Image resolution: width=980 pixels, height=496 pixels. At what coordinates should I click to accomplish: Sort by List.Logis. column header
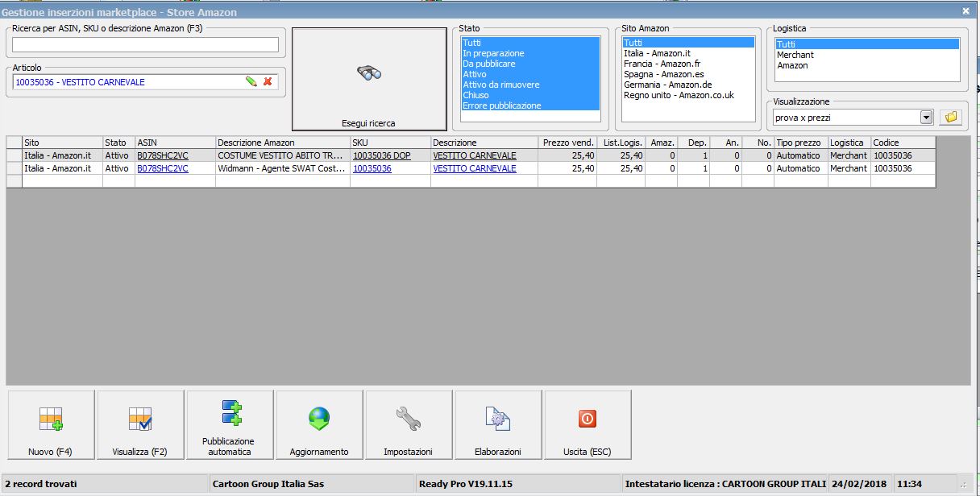coord(621,143)
